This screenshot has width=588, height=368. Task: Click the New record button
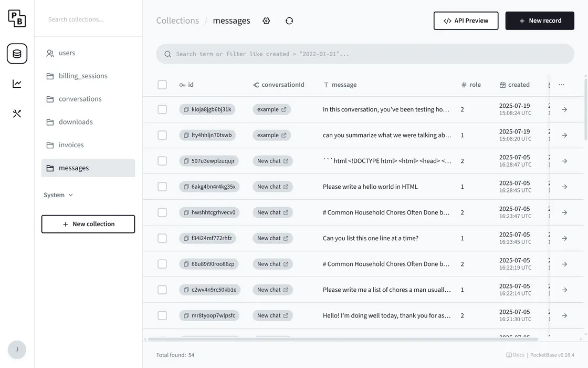[540, 21]
